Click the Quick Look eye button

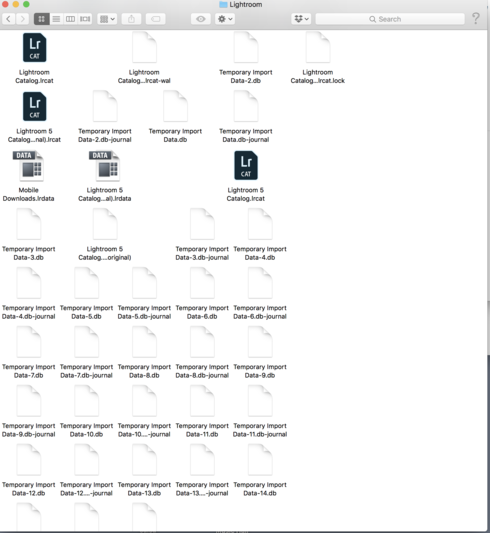click(x=201, y=19)
